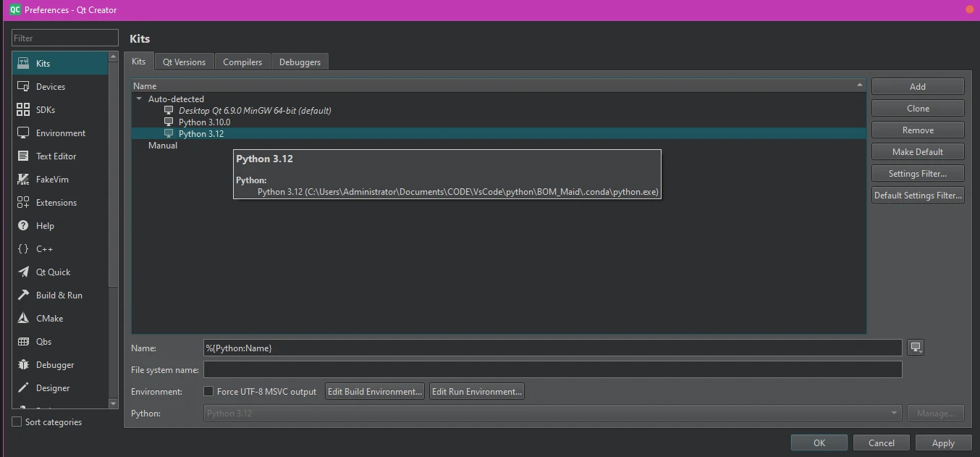
Task: Open the C++ category icon
Action: click(23, 248)
